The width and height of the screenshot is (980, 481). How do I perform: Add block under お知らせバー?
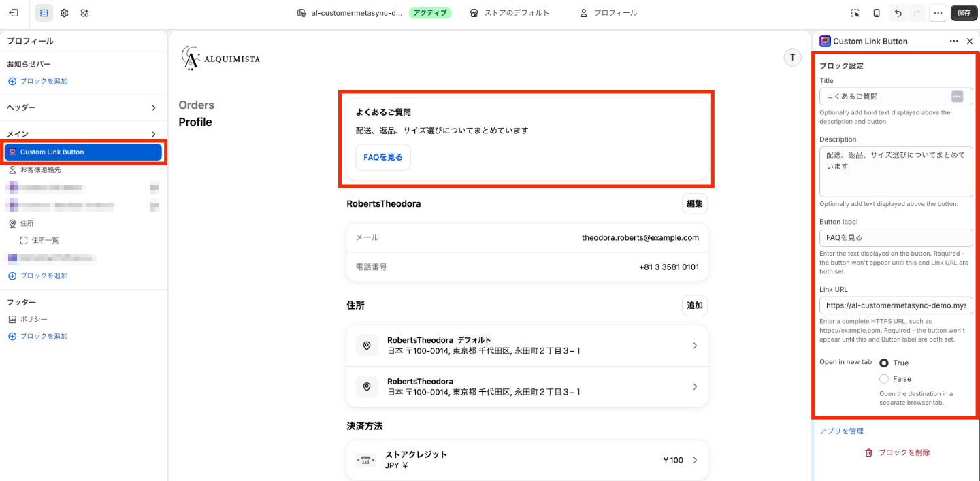[x=38, y=81]
